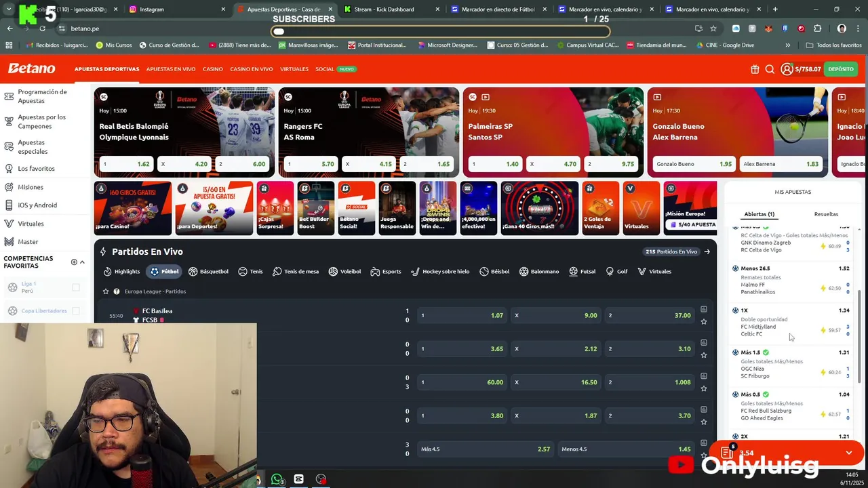This screenshot has width=868, height=488.
Task: Bet on Real Betis at 1.62
Action: click(126, 164)
